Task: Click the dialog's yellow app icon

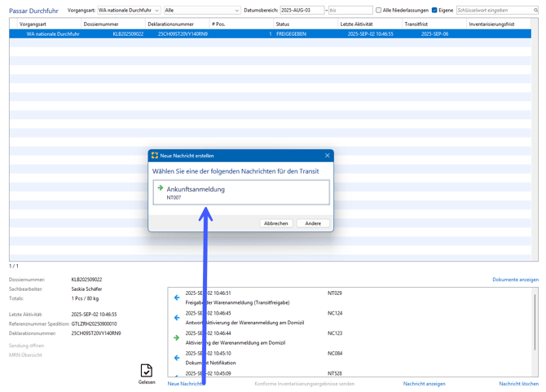Action: [x=155, y=156]
